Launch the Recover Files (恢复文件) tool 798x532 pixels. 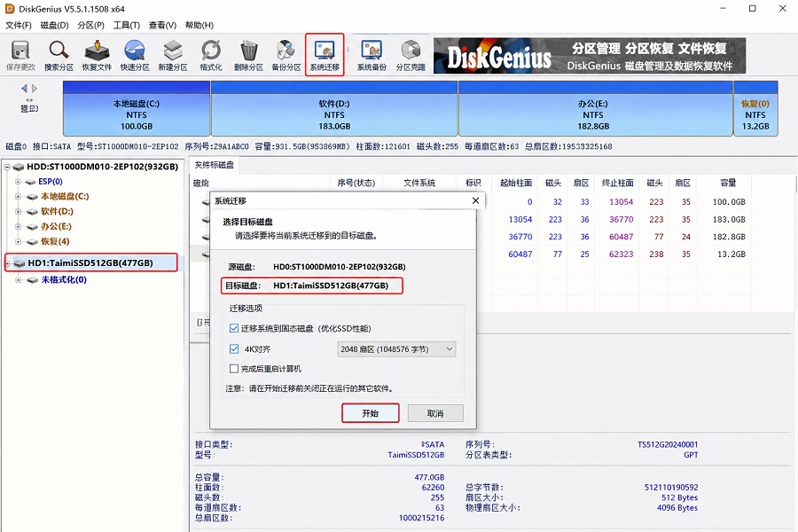(97, 56)
